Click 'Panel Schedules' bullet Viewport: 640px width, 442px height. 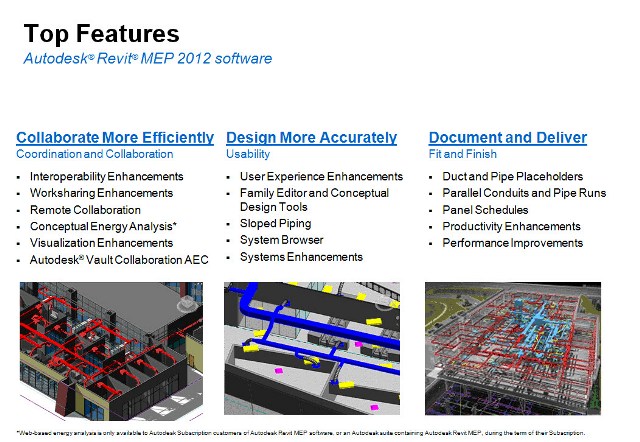pos(485,210)
